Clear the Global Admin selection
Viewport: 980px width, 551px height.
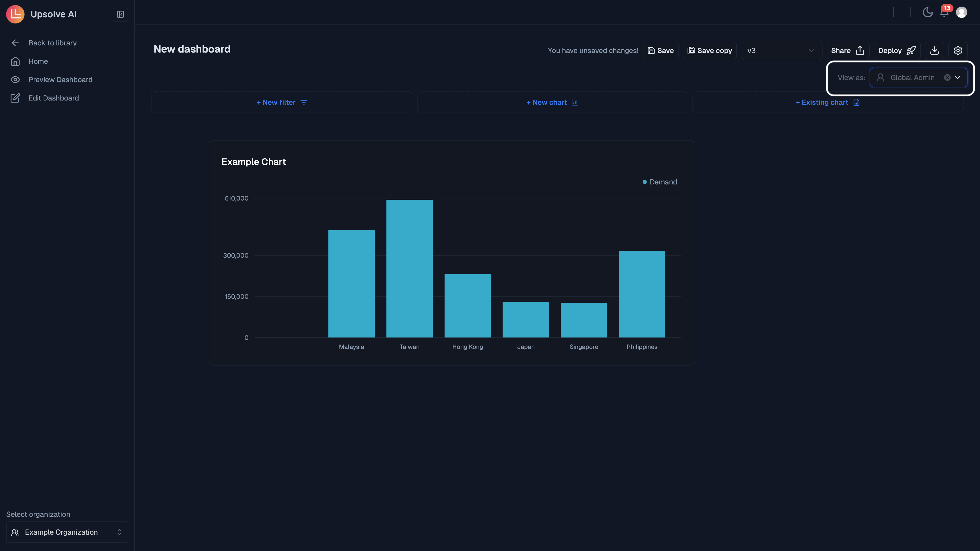(x=947, y=78)
